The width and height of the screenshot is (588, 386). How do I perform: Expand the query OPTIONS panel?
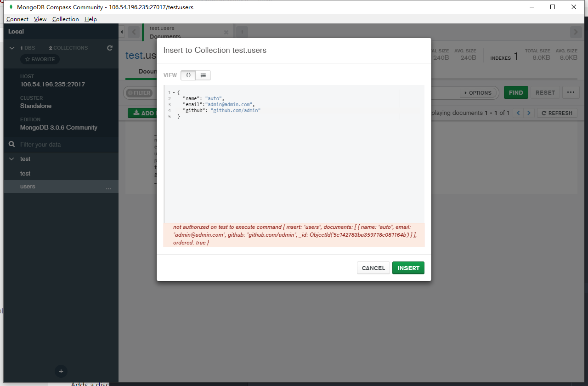[478, 92]
